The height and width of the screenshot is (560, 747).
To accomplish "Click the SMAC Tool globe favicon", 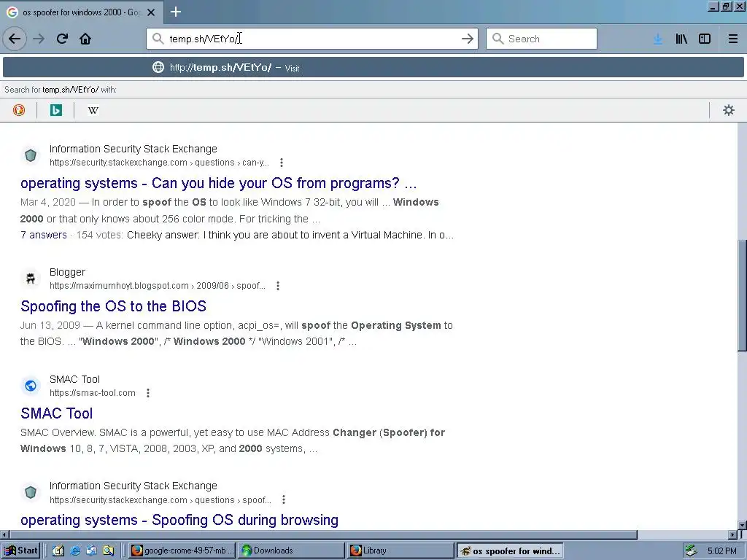I will pos(31,386).
